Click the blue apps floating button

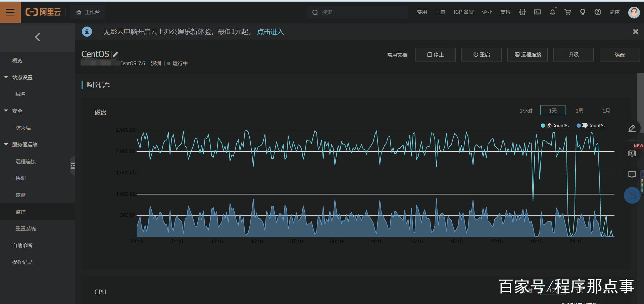click(x=632, y=195)
